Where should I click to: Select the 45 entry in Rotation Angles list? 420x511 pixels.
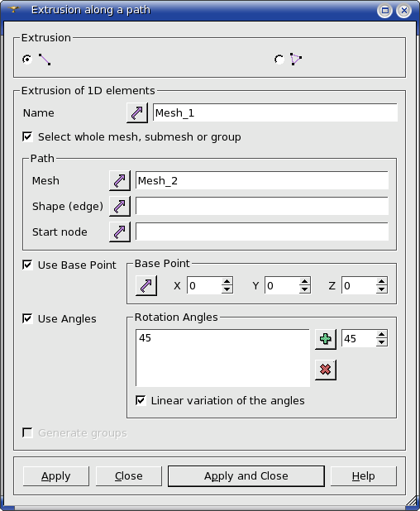[146, 338]
